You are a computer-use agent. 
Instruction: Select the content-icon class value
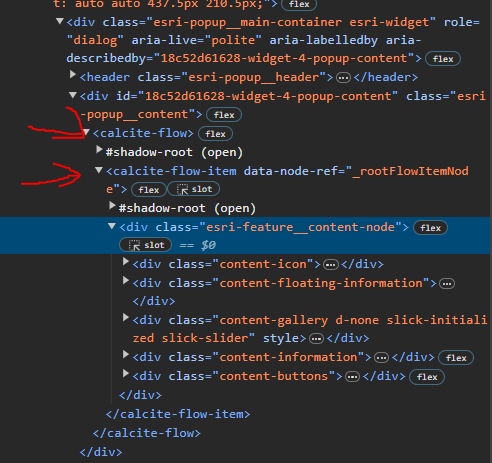(x=263, y=264)
